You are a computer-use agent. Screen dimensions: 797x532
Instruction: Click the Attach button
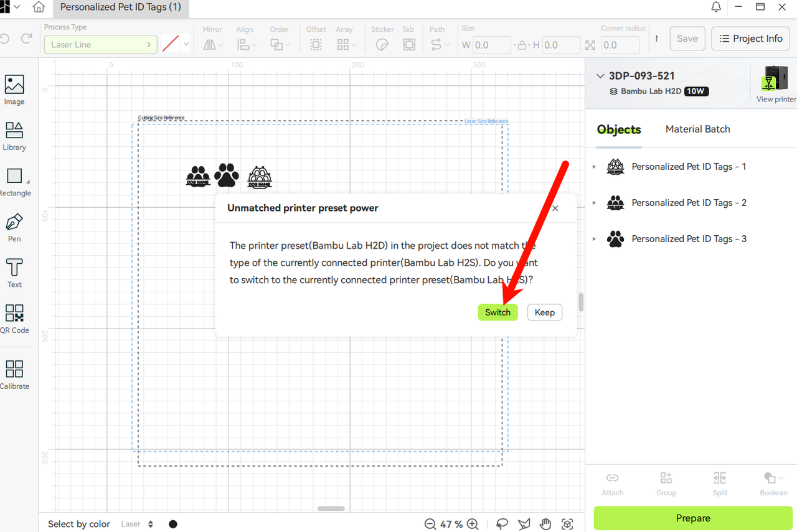(x=613, y=484)
